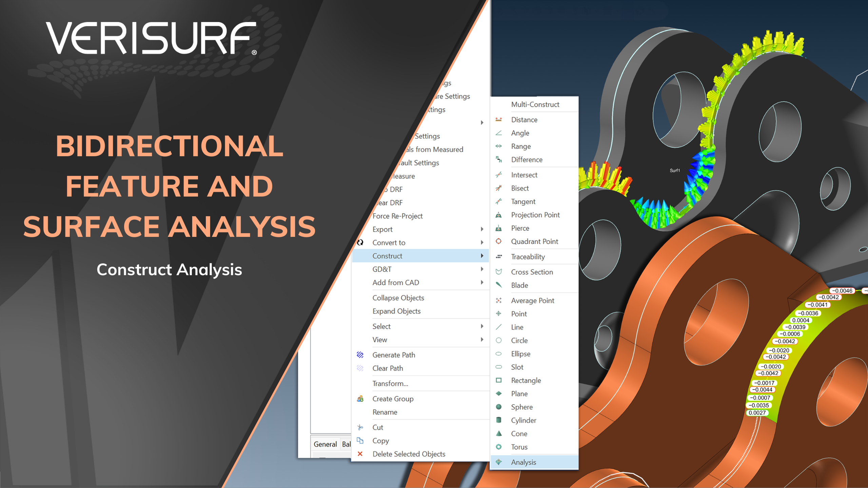Screen dimensions: 868x488
Task: Click the Slot construct icon
Action: click(498, 367)
